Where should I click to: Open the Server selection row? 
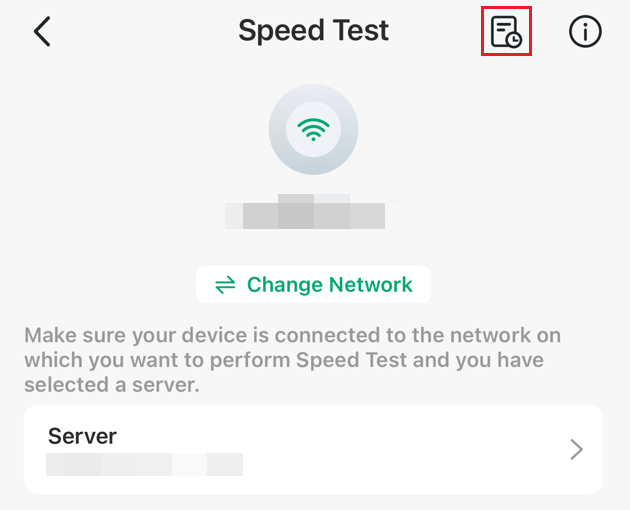tap(313, 449)
